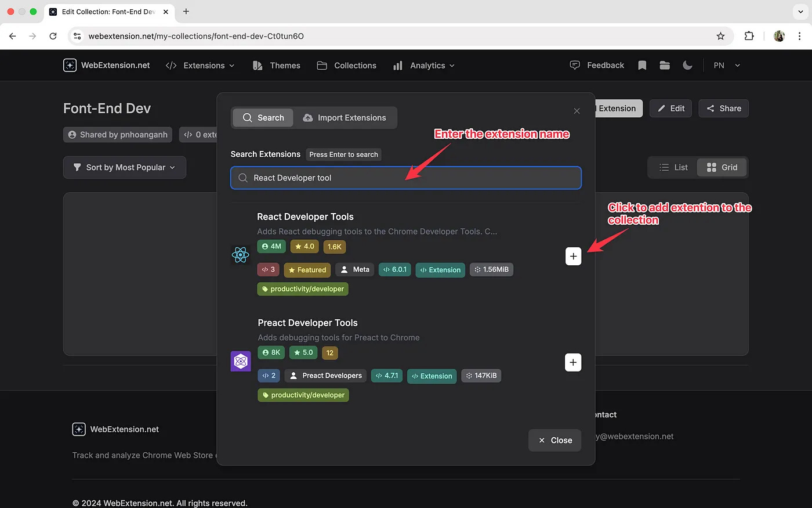Click the WebExtension.net logo in header
Screen dimensions: 812x508
point(107,65)
